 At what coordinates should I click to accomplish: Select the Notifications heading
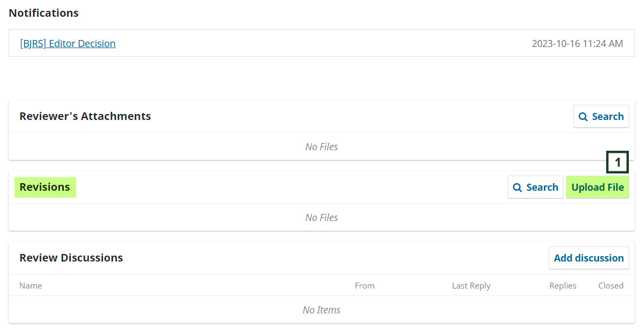[x=44, y=13]
